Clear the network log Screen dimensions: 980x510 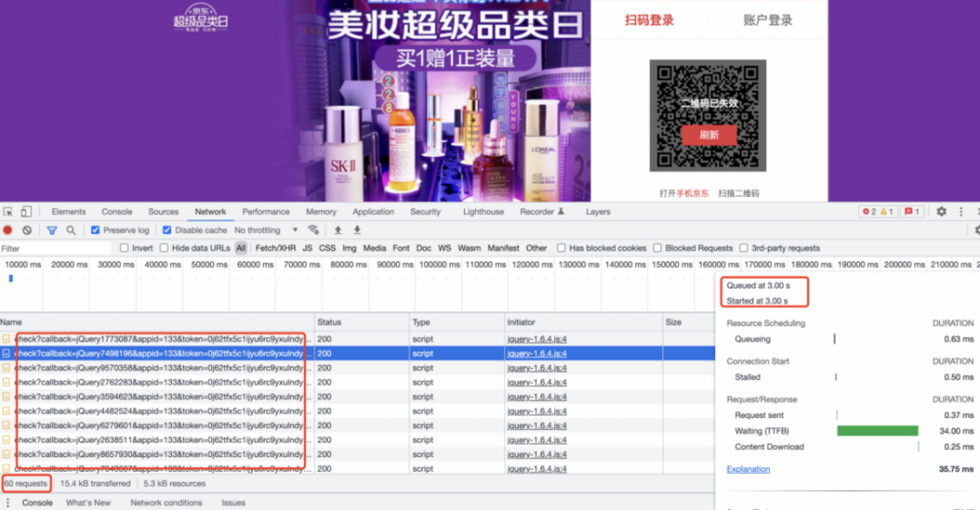(27, 230)
